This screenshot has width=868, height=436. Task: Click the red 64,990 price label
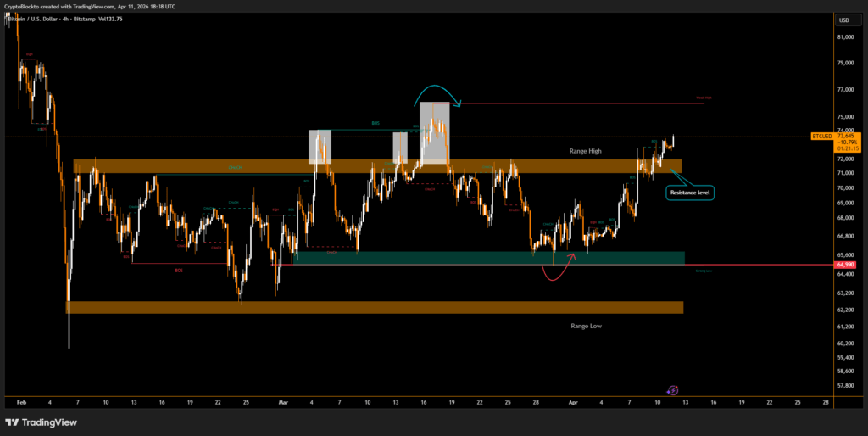coord(845,266)
